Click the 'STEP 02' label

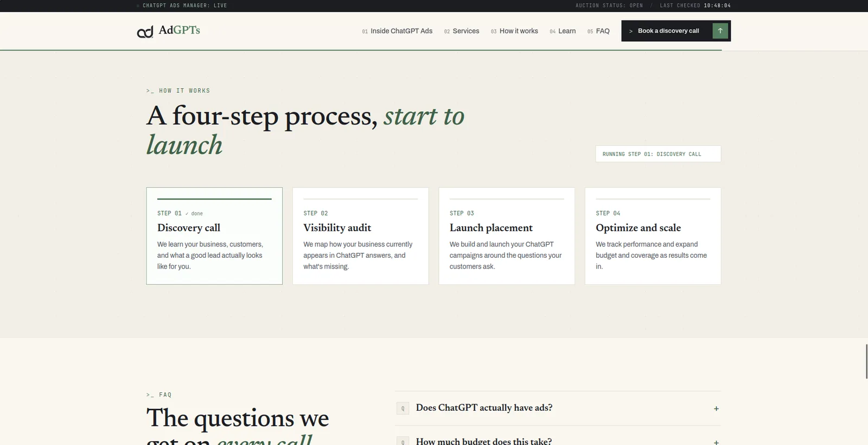tap(316, 213)
